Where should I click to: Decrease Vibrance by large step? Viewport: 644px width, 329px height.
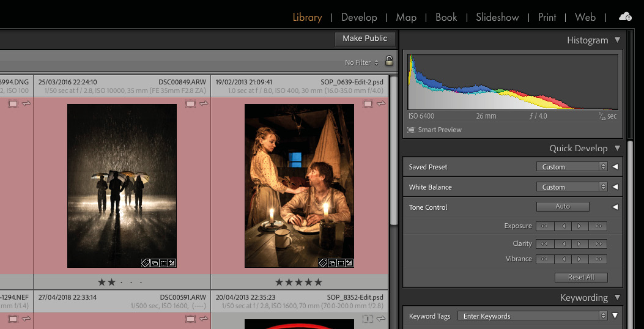point(544,259)
